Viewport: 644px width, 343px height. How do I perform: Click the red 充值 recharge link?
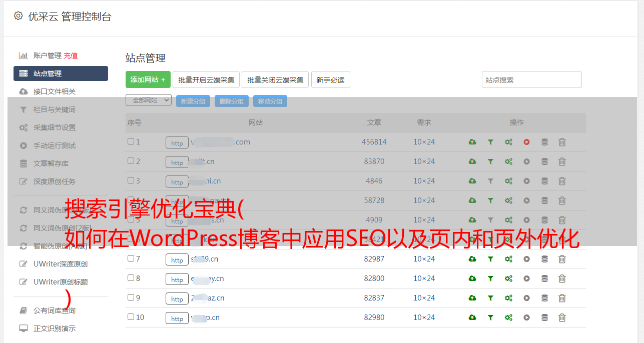71,55
